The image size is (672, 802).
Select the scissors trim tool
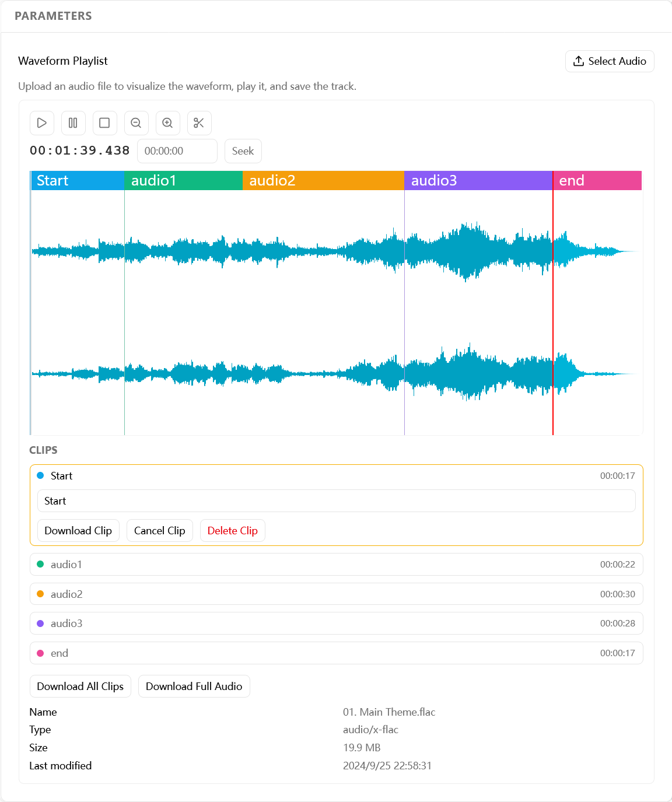[x=199, y=123]
